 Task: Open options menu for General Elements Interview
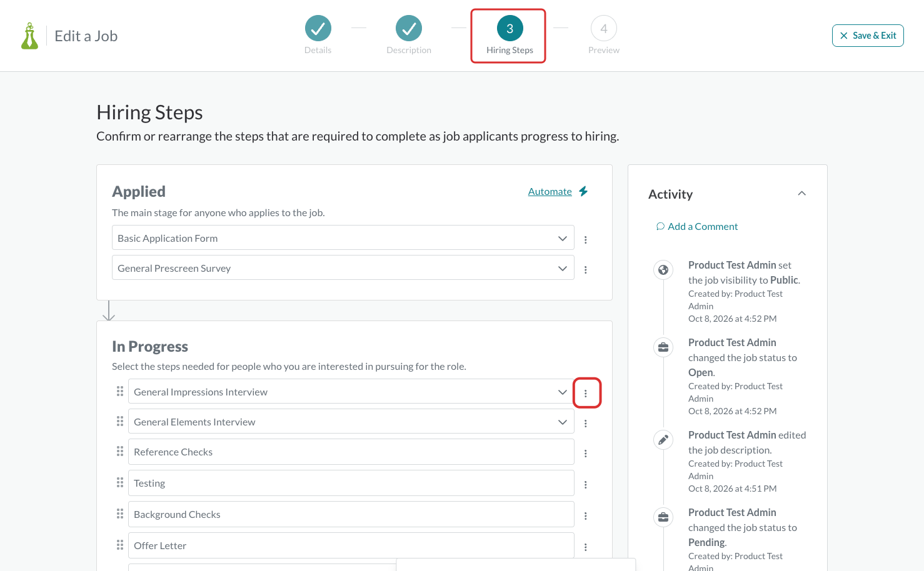click(x=586, y=423)
